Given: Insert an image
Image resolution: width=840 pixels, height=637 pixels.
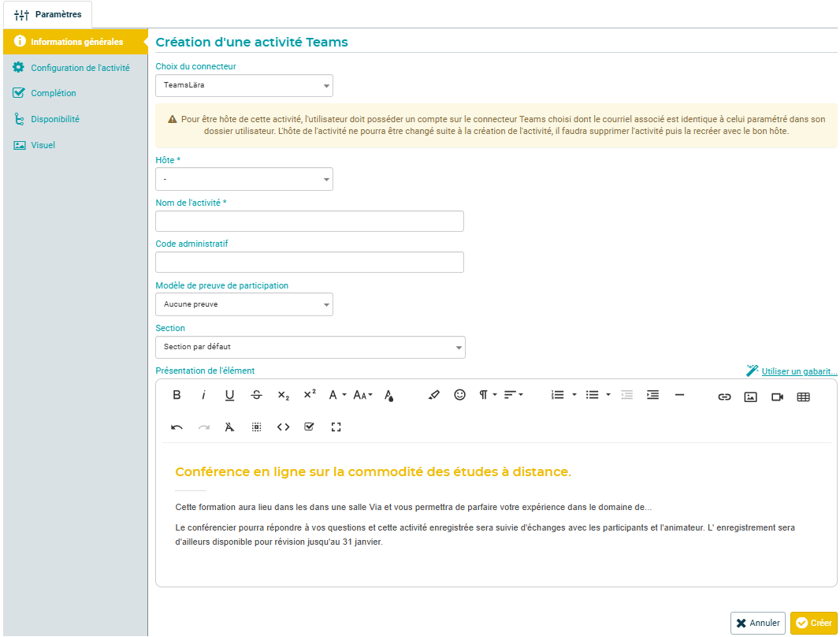Looking at the screenshot, I should click(x=750, y=397).
